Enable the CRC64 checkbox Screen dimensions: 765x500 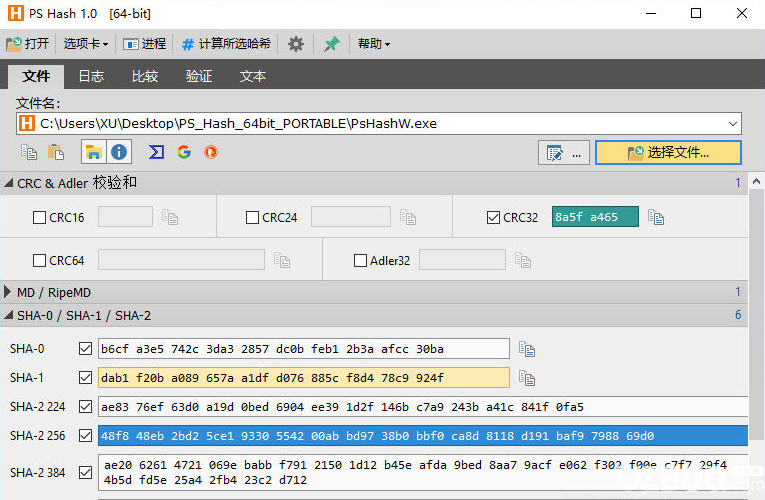(x=39, y=260)
